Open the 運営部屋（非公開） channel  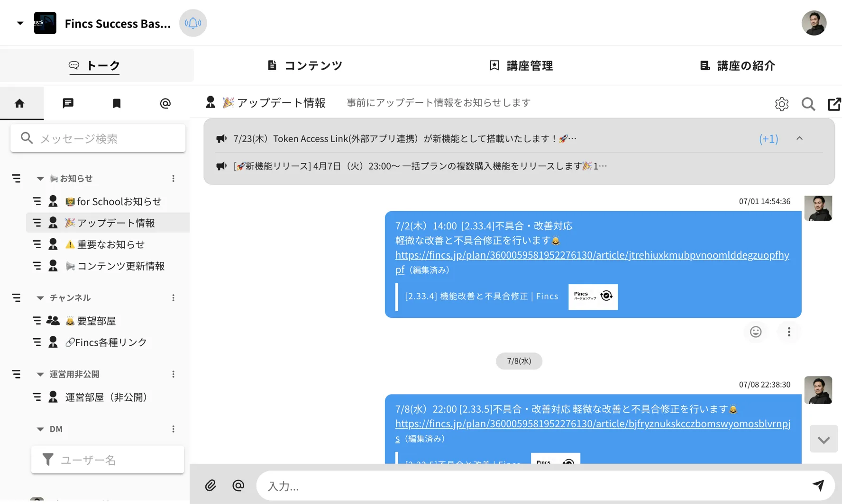point(107,397)
